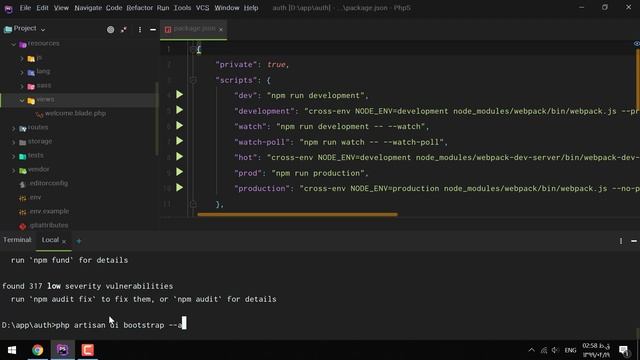The image size is (640, 360).
Task: Open the Refactor menu
Action: pos(140,8)
